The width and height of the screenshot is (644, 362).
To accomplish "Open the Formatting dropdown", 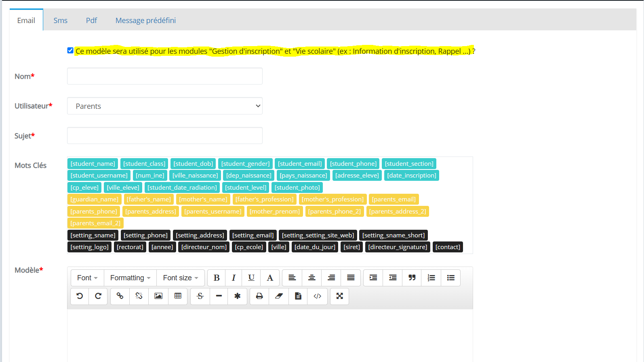I will pos(130,278).
